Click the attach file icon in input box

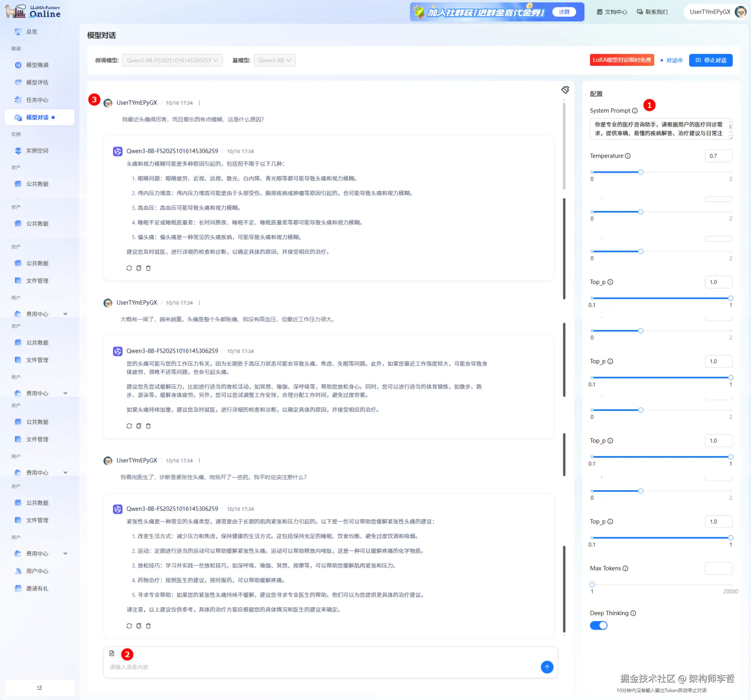click(112, 653)
